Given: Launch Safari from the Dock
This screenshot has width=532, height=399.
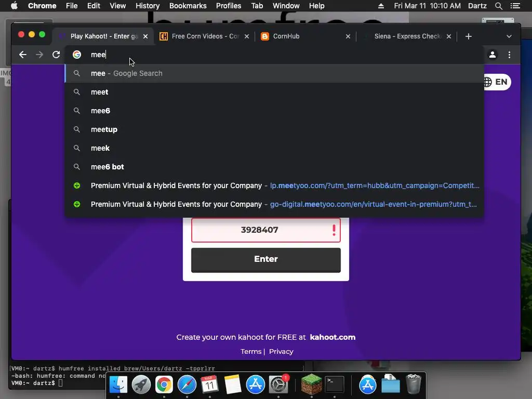Looking at the screenshot, I should pyautogui.click(x=187, y=385).
